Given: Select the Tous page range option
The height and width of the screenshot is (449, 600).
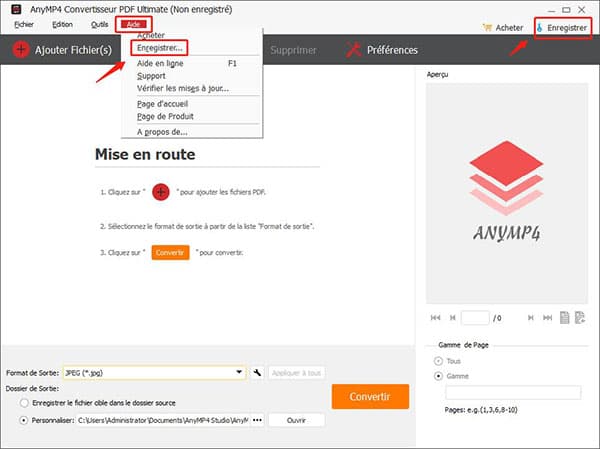Looking at the screenshot, I should [437, 360].
